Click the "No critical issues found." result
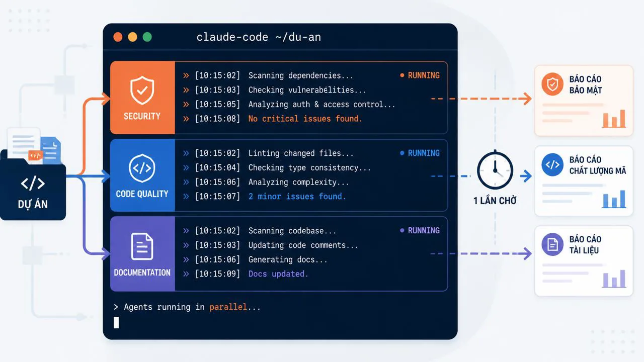This screenshot has height=362, width=644. pos(305,119)
